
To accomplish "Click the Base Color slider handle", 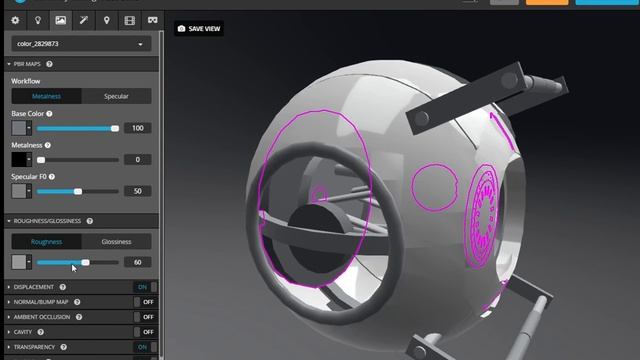I will tap(115, 129).
